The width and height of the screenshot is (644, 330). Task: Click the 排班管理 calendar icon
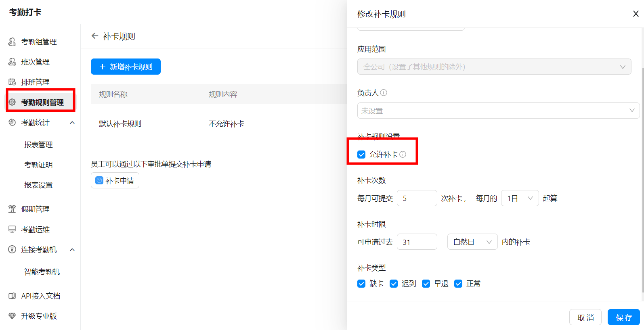click(x=12, y=82)
